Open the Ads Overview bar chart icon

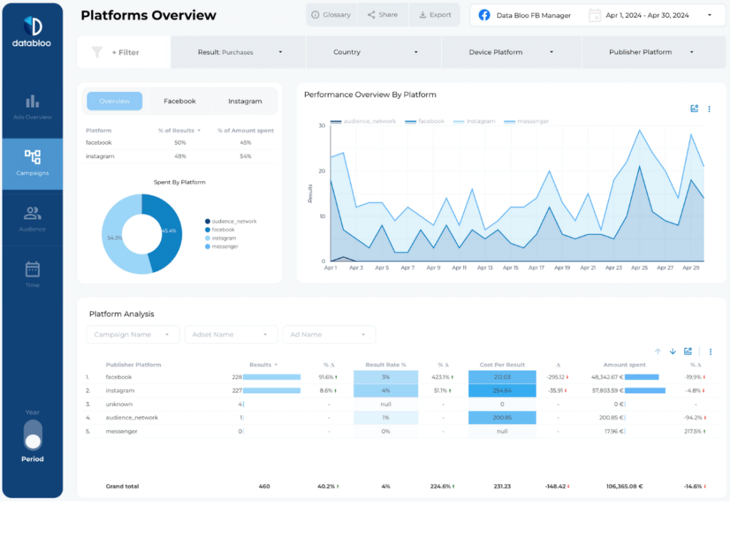coord(32,102)
